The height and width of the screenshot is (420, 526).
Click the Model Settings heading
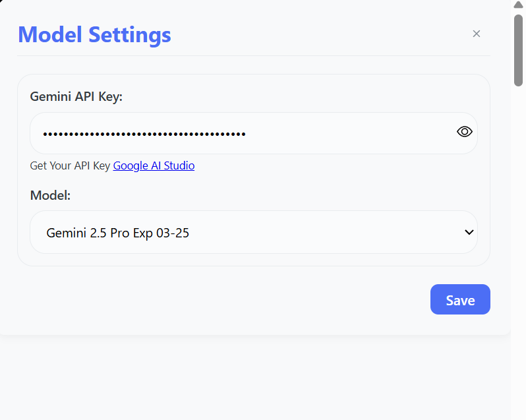click(x=95, y=35)
